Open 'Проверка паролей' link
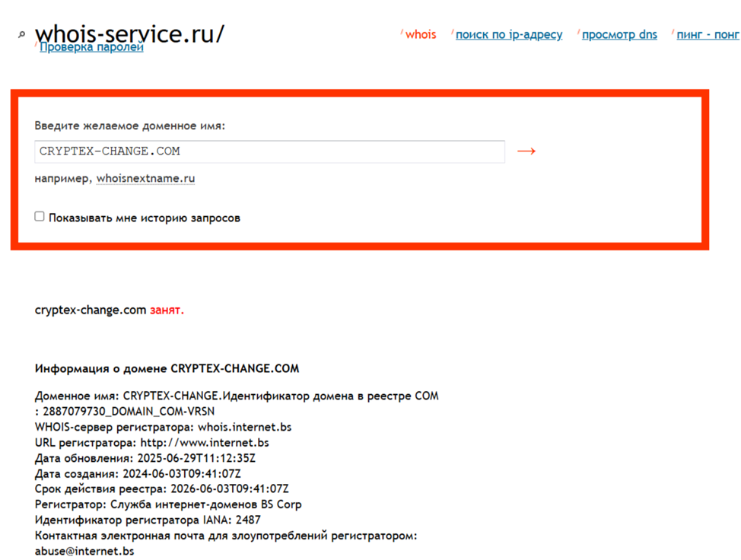Viewport: 741px width, 560px height. pyautogui.click(x=92, y=46)
